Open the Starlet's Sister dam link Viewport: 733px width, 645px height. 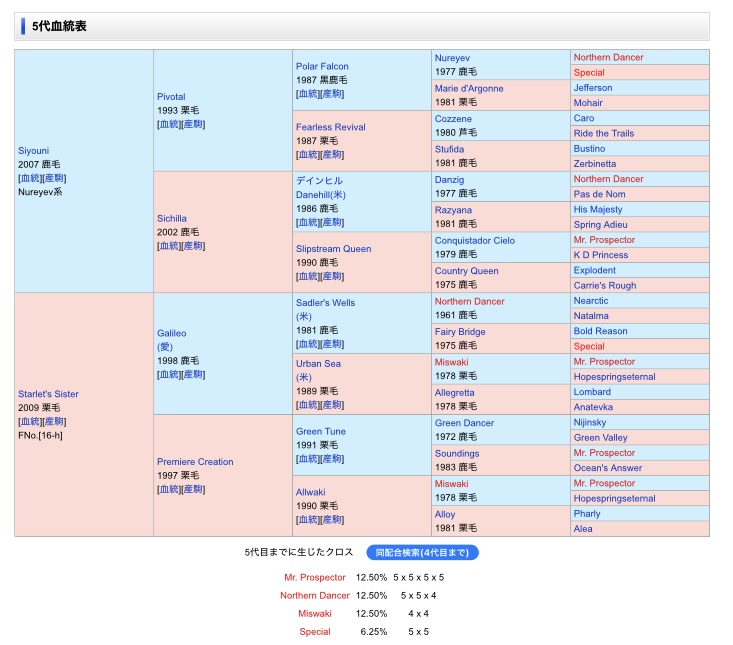coord(48,394)
